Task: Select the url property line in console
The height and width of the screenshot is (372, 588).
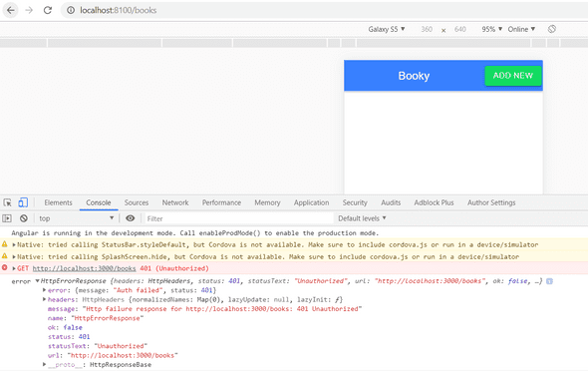Action: point(113,355)
